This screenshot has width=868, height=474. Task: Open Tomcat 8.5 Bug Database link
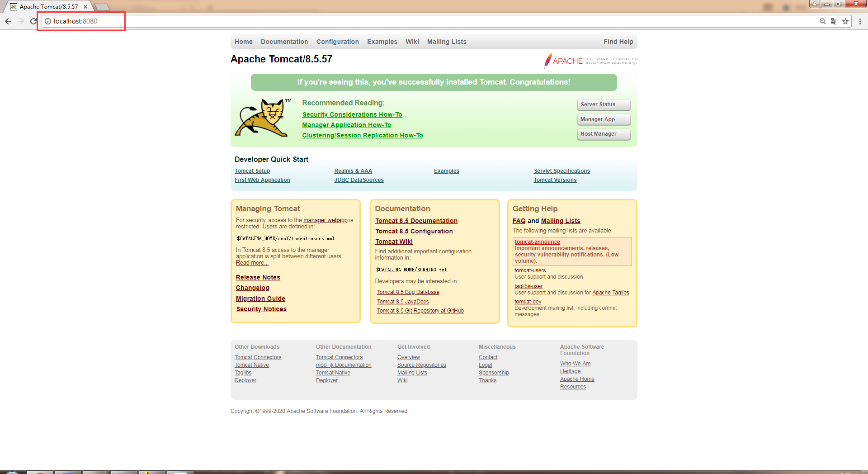coord(408,292)
